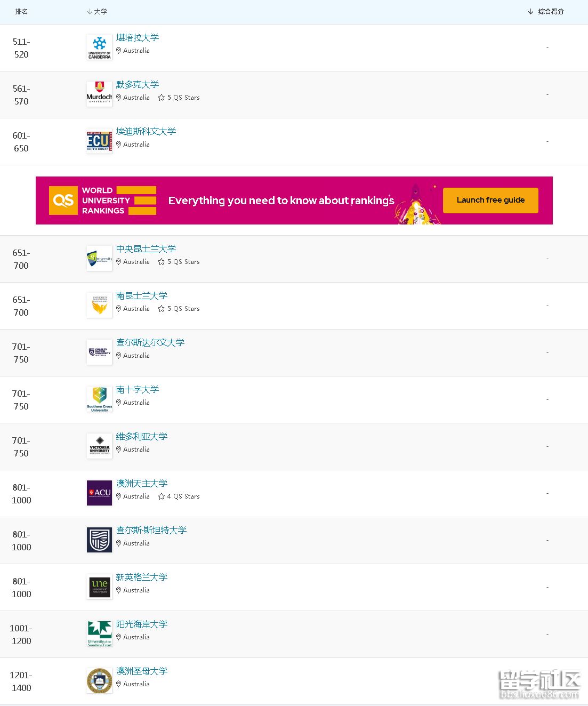The height and width of the screenshot is (706, 588).
Task: Open the 中央昆士兰大学 link
Action: (x=146, y=249)
